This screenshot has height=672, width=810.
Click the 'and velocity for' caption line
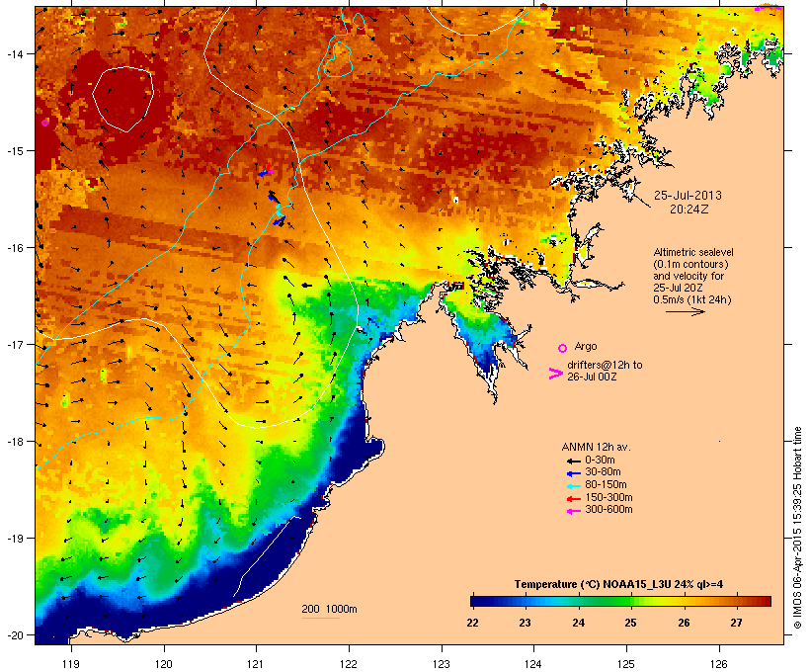(688, 276)
